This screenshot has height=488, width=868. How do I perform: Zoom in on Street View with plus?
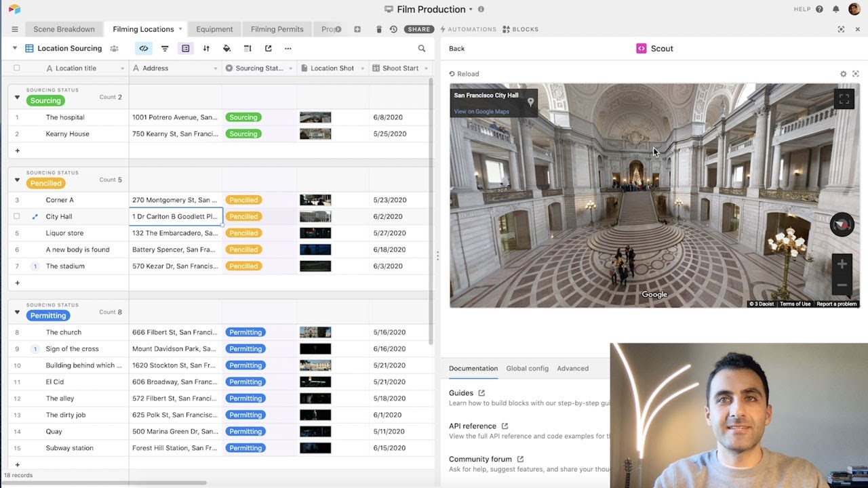[842, 264]
